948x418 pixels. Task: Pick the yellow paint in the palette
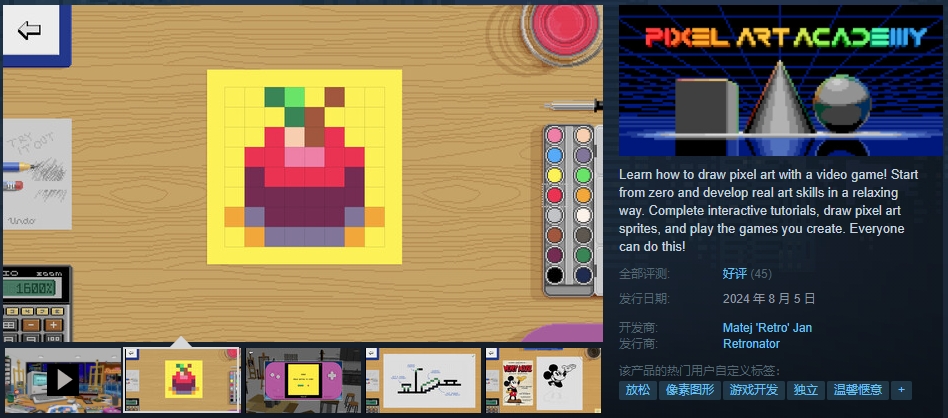pyautogui.click(x=554, y=175)
